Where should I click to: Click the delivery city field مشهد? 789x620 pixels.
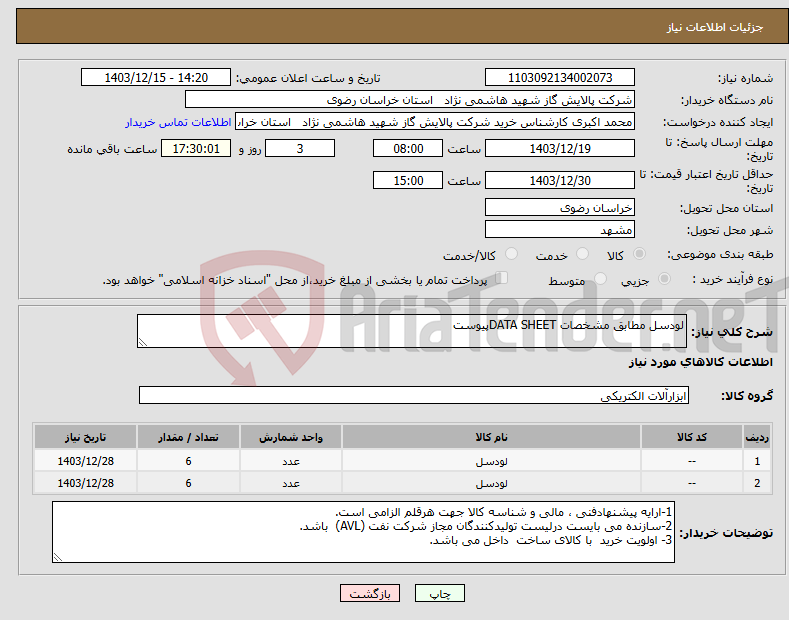560,229
